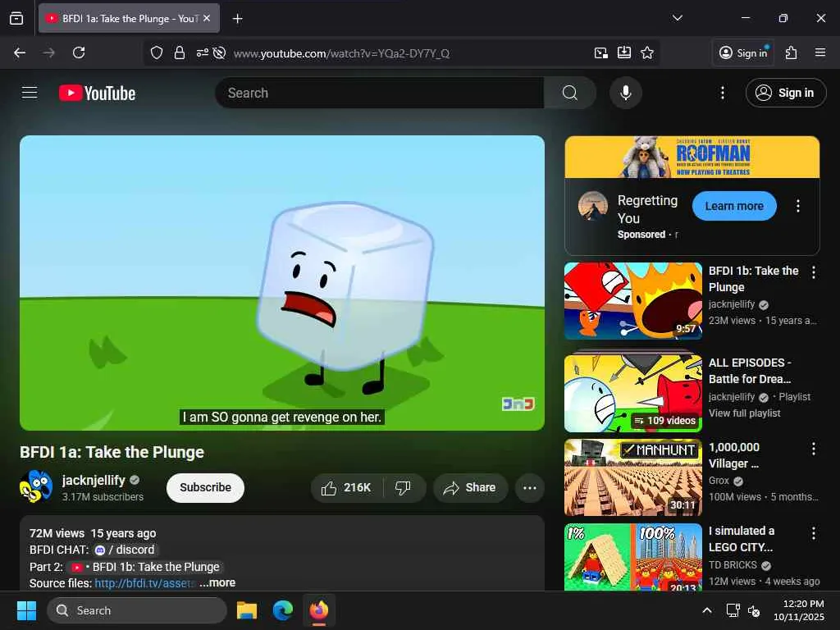Go back with browser back arrow
The height and width of the screenshot is (630, 840).
pyautogui.click(x=20, y=52)
